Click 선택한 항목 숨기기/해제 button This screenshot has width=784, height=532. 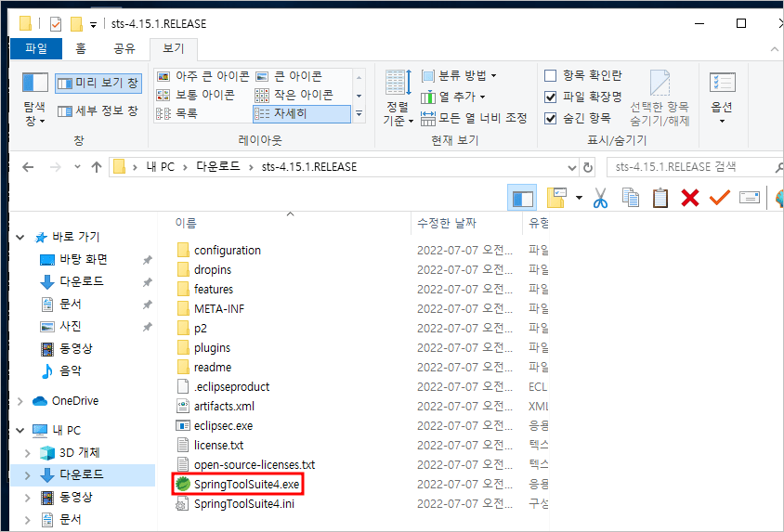pos(660,98)
